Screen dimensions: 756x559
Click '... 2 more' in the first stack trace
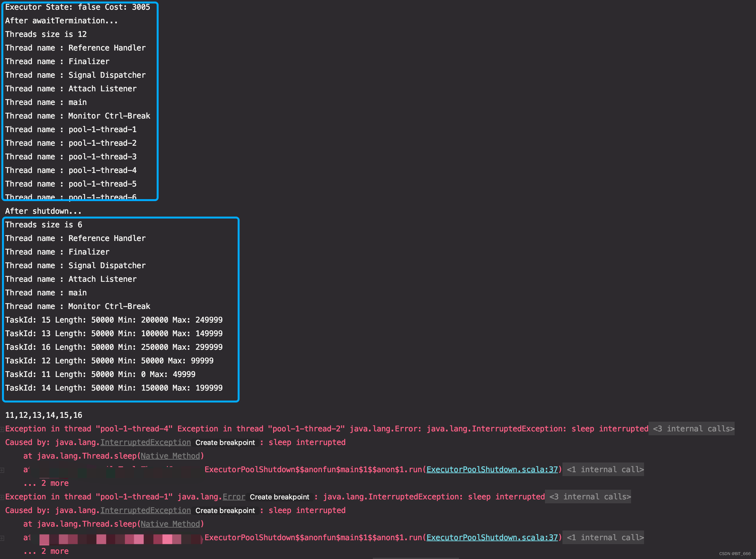click(46, 483)
